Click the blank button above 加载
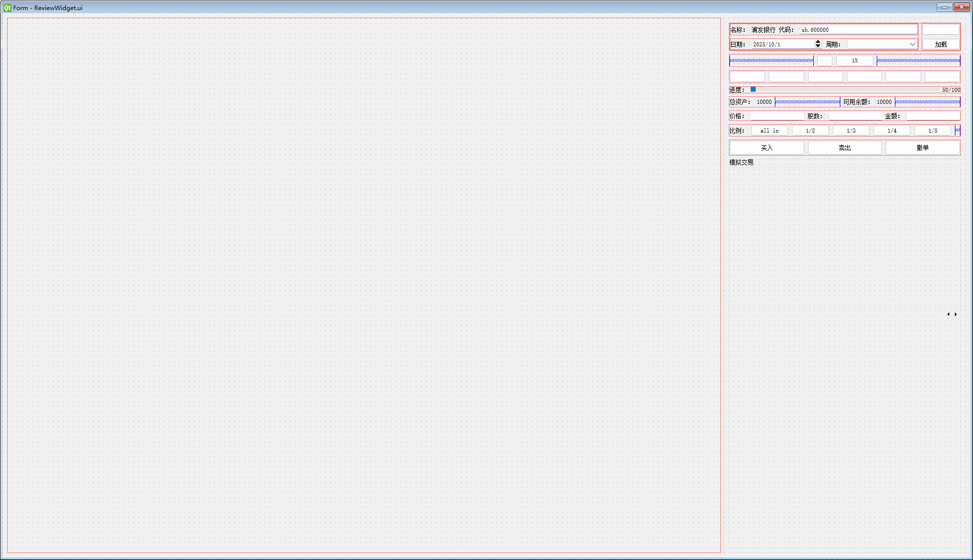This screenshot has height=560, width=973. click(940, 30)
